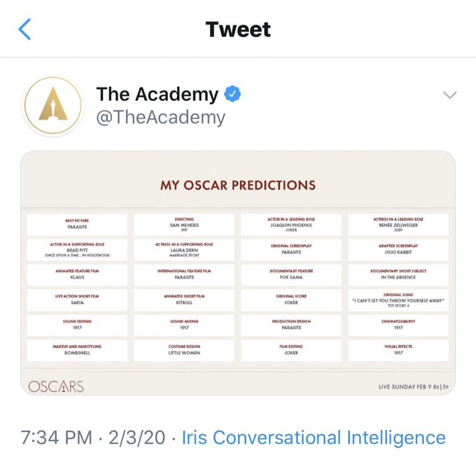The image size is (476, 460).
Task: Click the Oscars logo in image
Action: [x=56, y=386]
